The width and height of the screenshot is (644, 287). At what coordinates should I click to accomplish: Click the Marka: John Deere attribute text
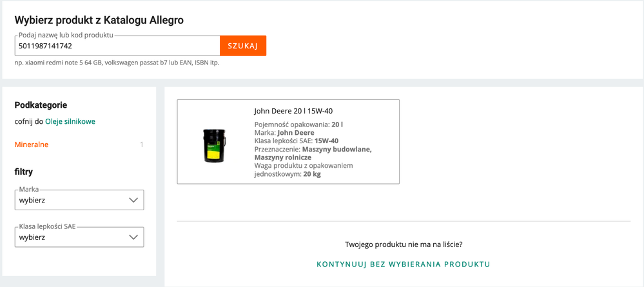click(284, 132)
